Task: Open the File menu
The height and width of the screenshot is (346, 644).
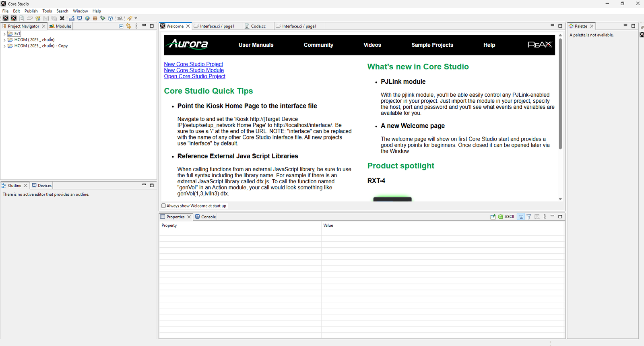Action: (6, 11)
